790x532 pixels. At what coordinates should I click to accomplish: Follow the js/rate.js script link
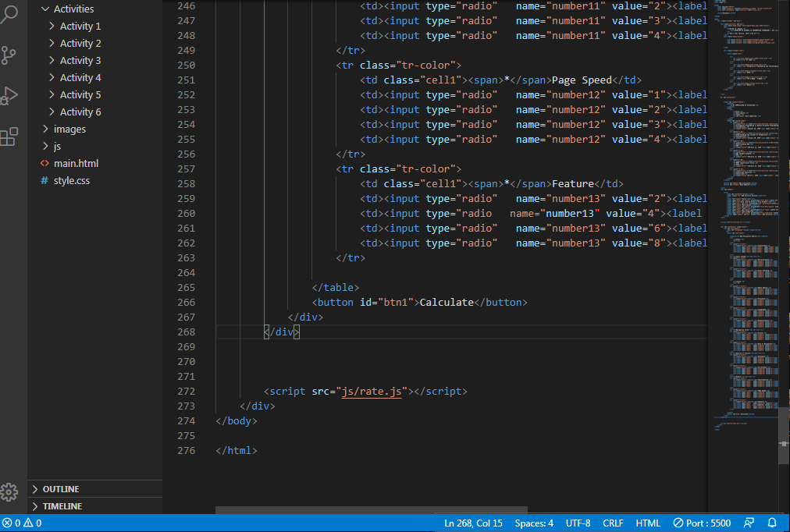tap(372, 391)
